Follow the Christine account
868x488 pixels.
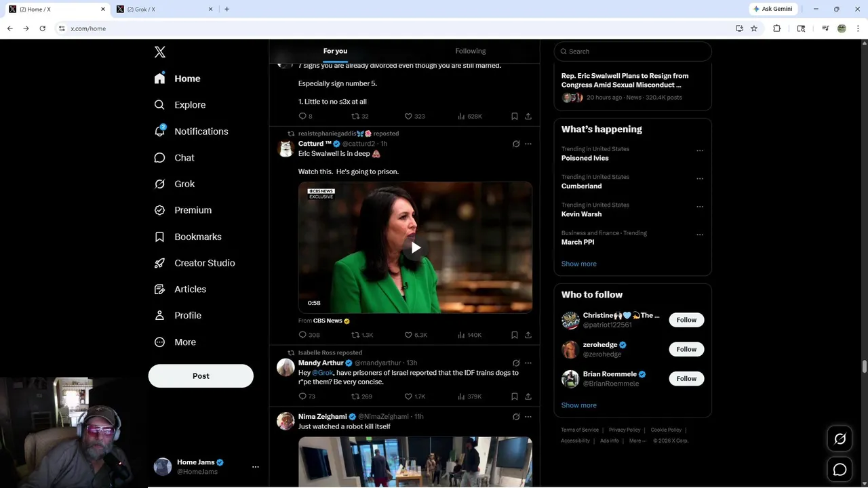point(686,320)
